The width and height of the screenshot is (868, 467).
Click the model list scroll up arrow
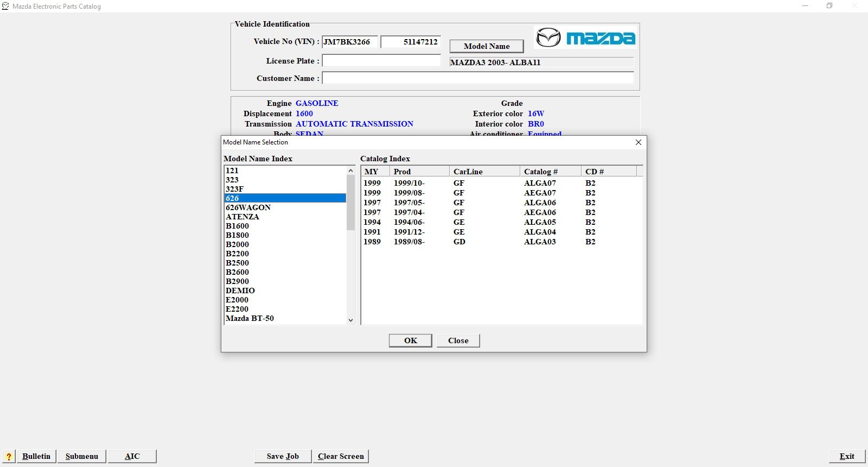tap(350, 171)
